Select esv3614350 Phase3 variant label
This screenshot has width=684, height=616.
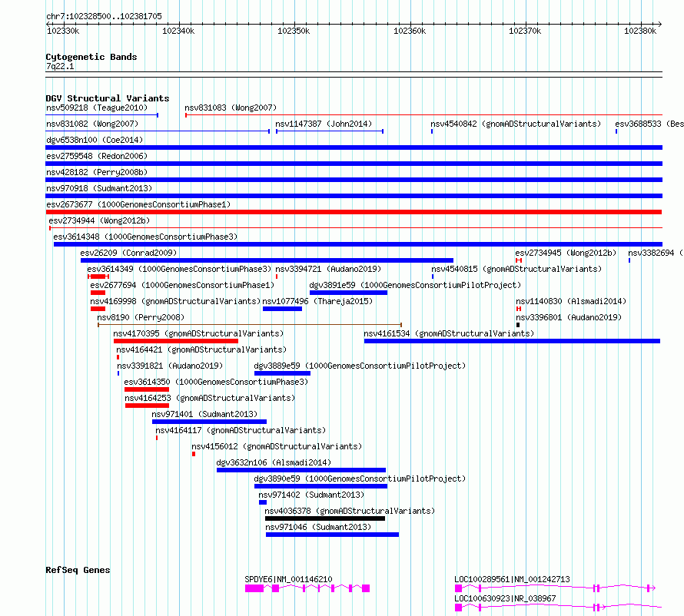pyautogui.click(x=216, y=382)
